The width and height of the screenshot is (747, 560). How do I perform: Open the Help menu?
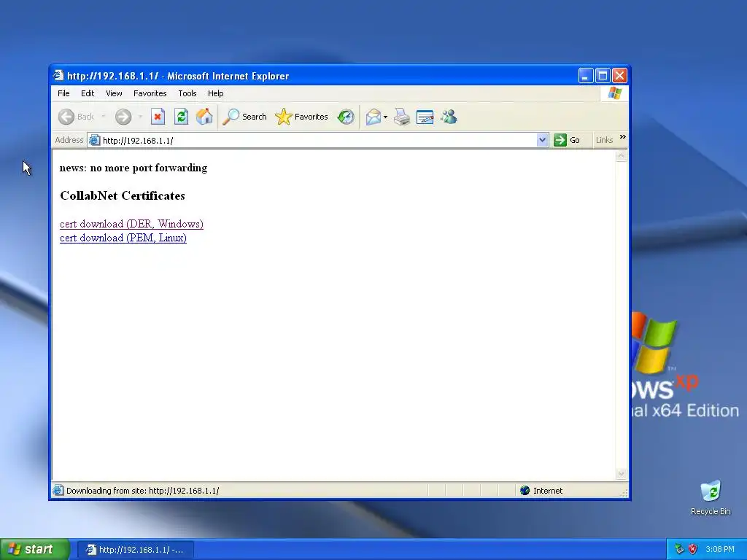coord(216,93)
